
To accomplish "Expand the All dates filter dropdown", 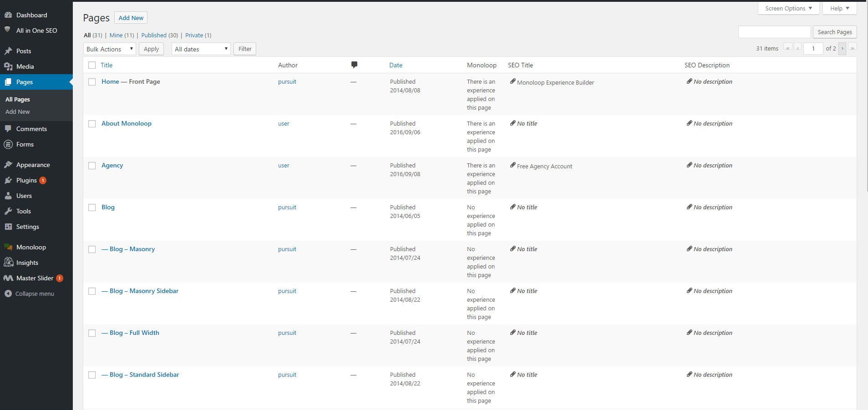I will [201, 49].
